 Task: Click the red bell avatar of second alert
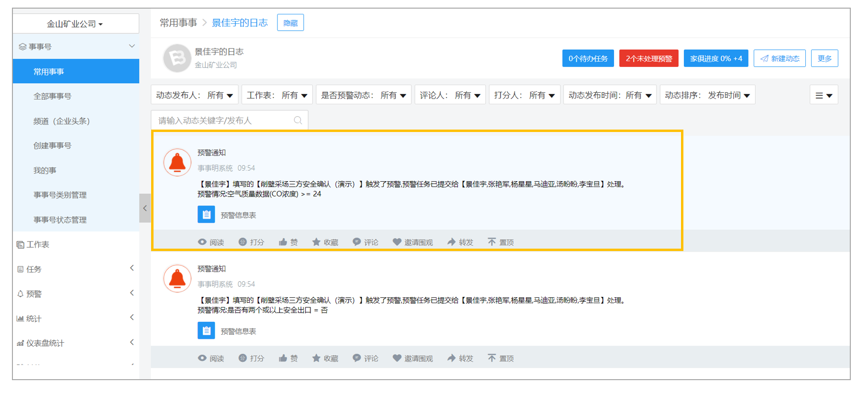[x=177, y=278]
